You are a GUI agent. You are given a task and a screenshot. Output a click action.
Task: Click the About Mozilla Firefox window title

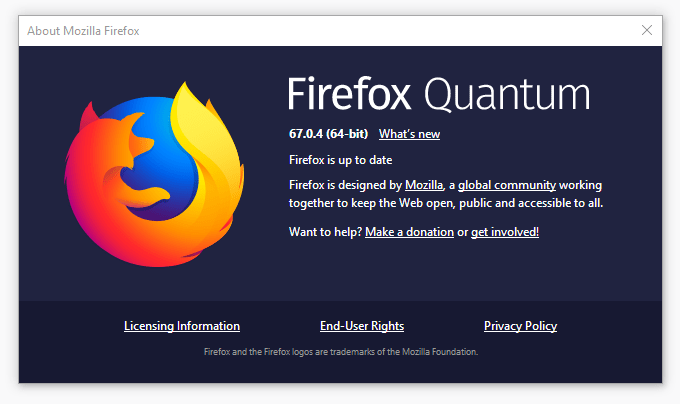pyautogui.click(x=83, y=31)
